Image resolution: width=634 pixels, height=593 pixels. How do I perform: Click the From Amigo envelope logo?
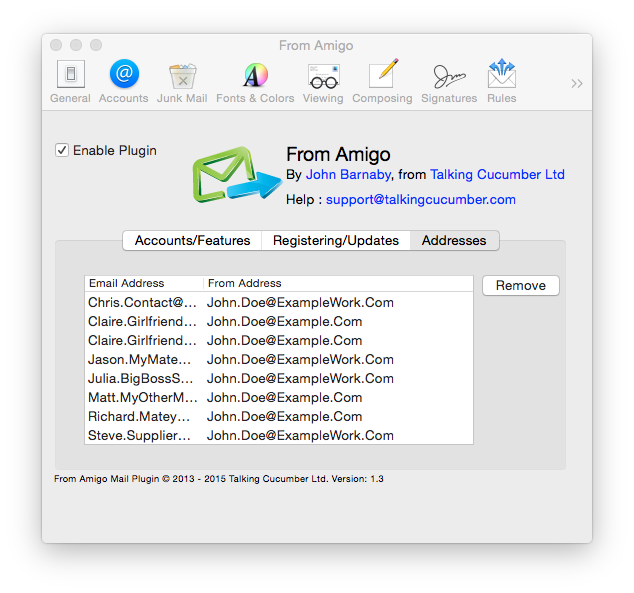tap(237, 174)
